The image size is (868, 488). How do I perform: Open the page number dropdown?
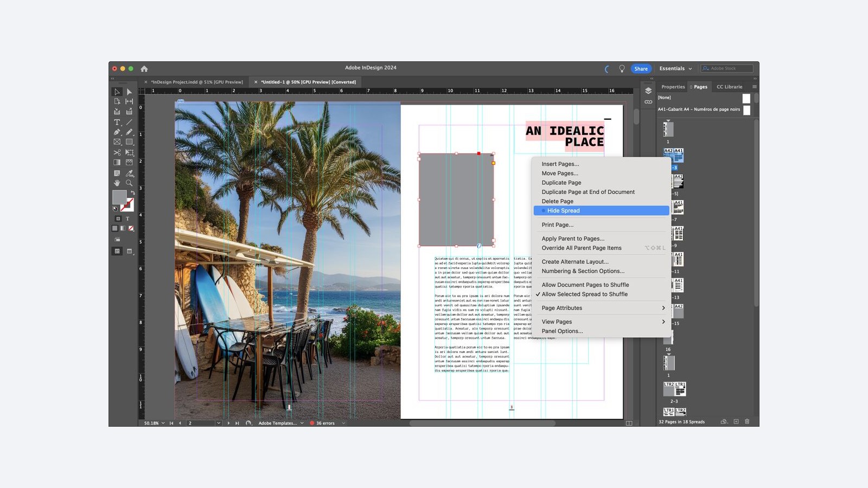(x=219, y=423)
